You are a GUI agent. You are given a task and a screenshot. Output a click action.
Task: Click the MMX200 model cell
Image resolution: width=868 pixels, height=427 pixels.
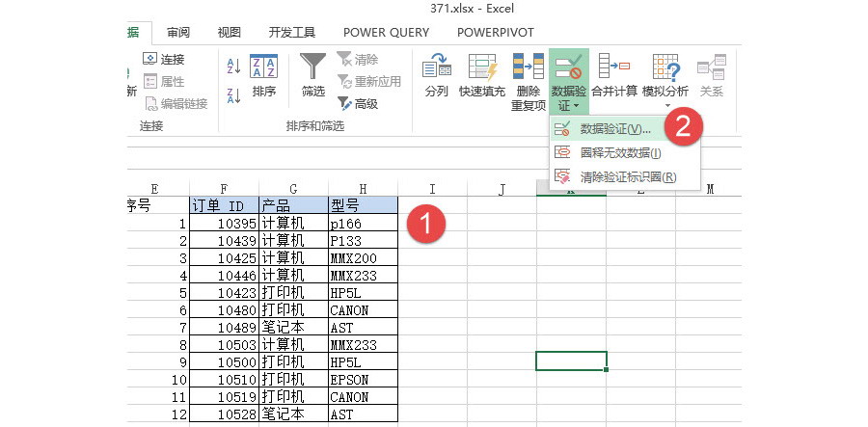coord(363,257)
